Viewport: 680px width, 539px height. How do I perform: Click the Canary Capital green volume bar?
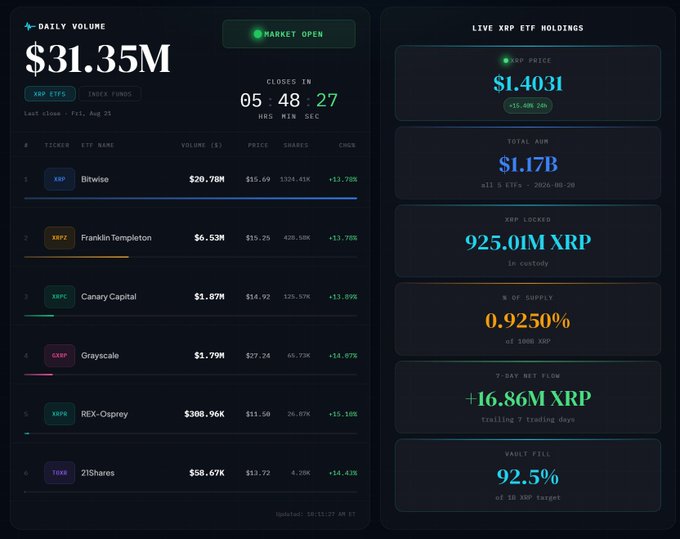pyautogui.click(x=39, y=316)
